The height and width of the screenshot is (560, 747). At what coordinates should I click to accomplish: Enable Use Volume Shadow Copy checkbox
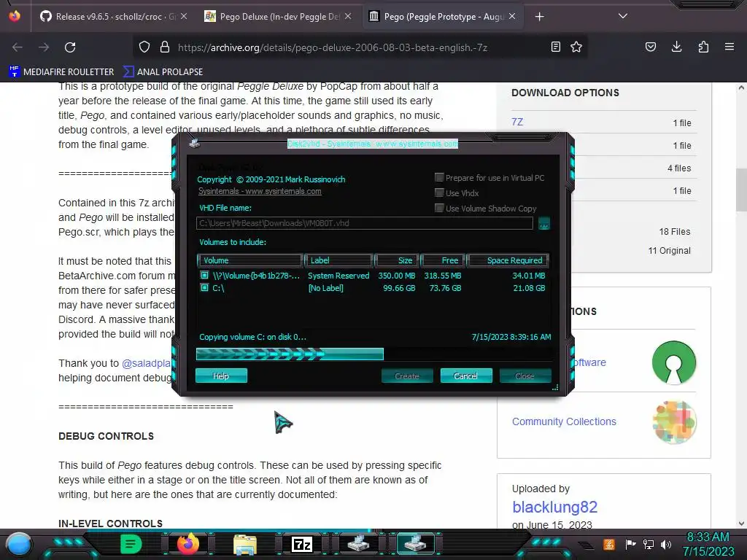(x=439, y=208)
